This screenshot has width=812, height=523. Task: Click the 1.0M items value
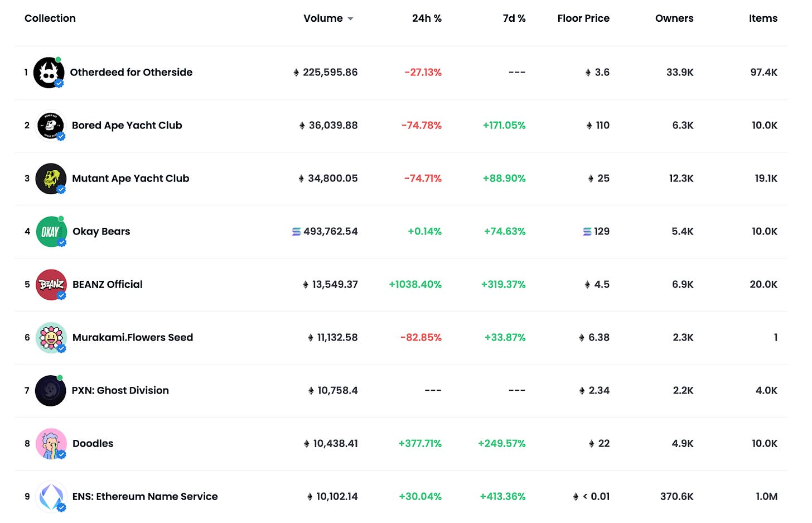click(x=767, y=497)
